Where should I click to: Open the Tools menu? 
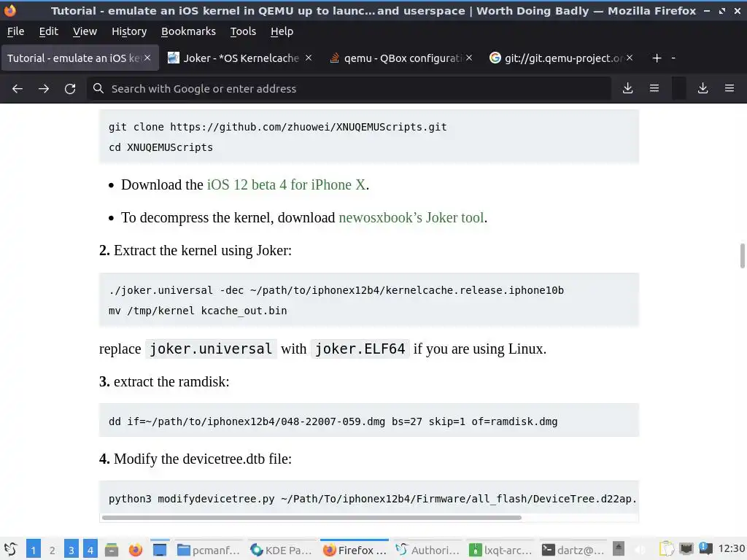point(243,31)
